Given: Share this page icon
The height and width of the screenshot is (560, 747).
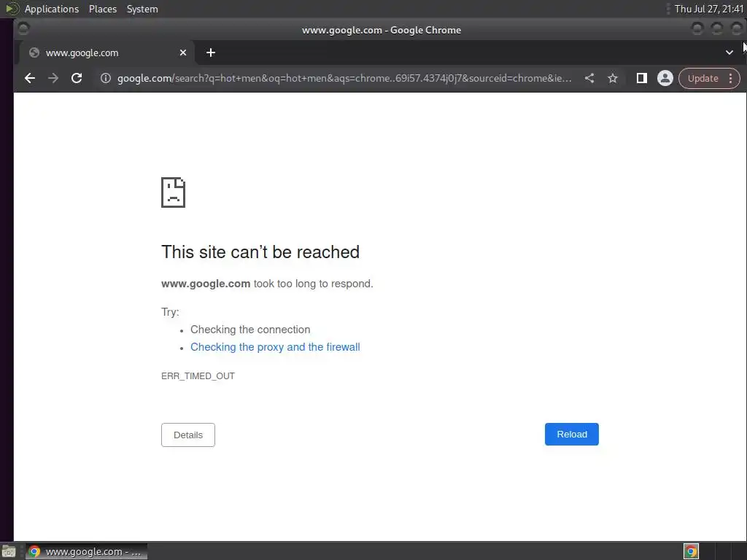Looking at the screenshot, I should pyautogui.click(x=589, y=78).
